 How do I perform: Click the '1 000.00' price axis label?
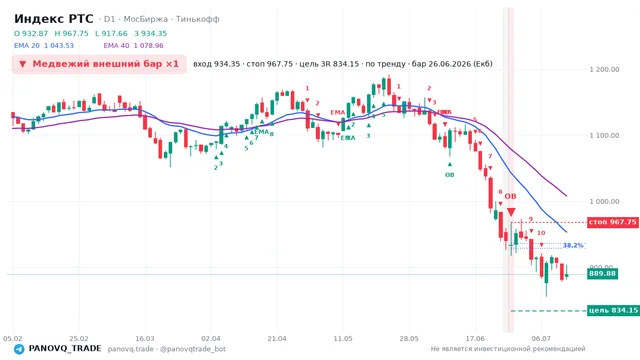604,202
